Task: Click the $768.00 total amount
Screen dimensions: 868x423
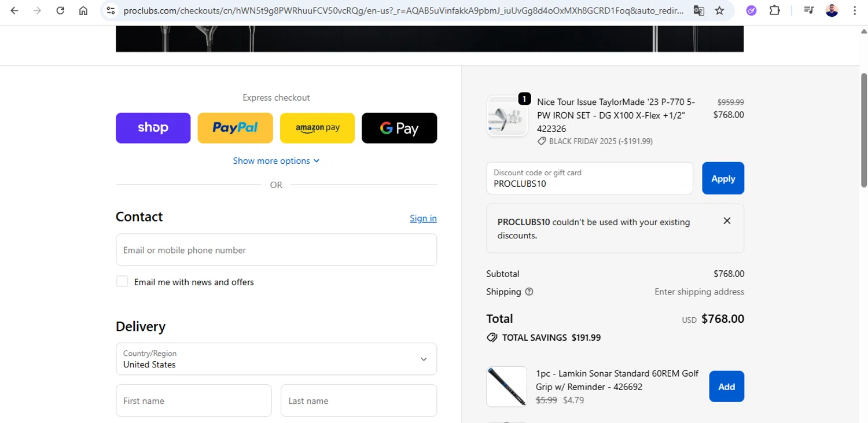Action: point(723,319)
